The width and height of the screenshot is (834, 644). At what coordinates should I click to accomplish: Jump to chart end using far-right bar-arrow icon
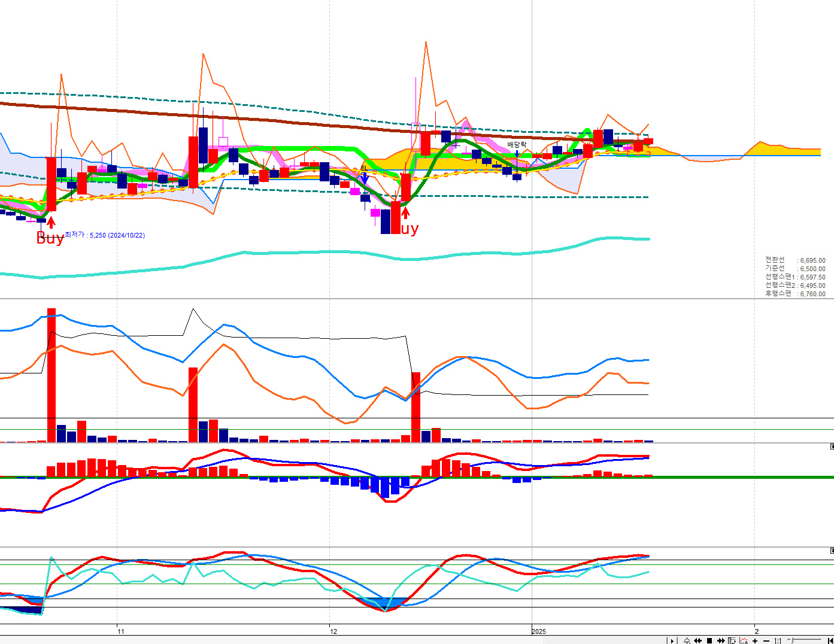pos(830,640)
